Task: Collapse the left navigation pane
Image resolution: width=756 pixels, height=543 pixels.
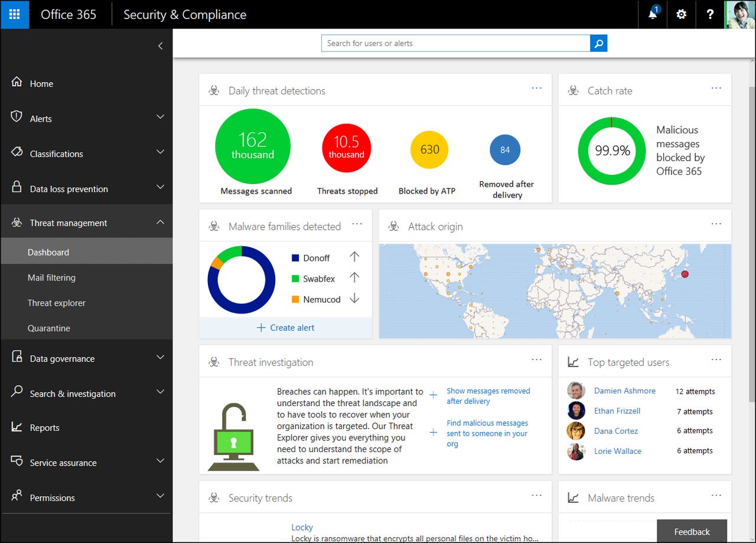Action: [x=160, y=45]
